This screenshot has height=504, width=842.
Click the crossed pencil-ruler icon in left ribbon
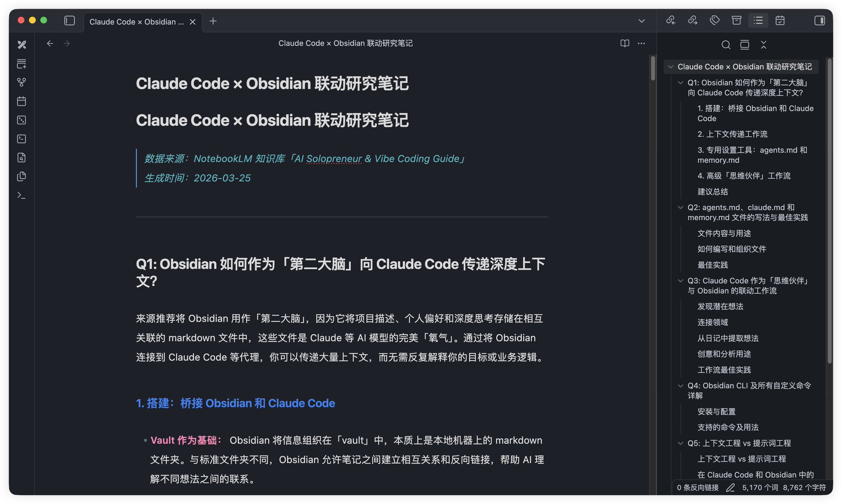point(22,45)
